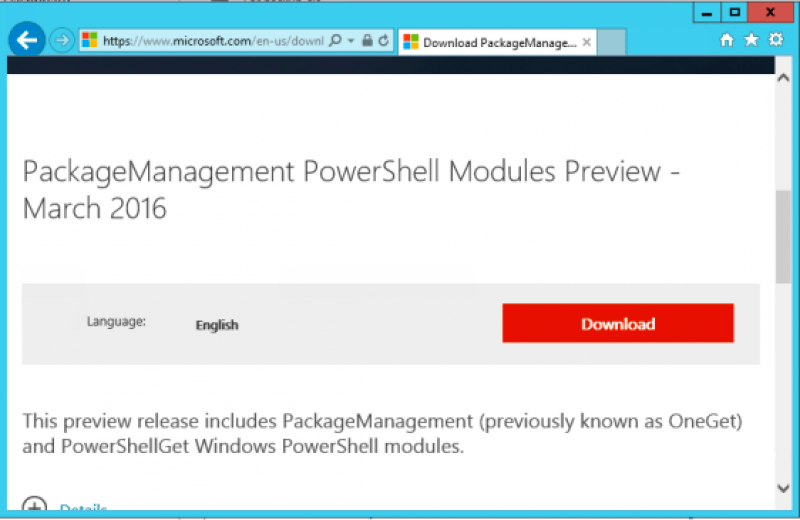
Task: Click the vertical scrollbar down arrow
Action: click(x=784, y=488)
